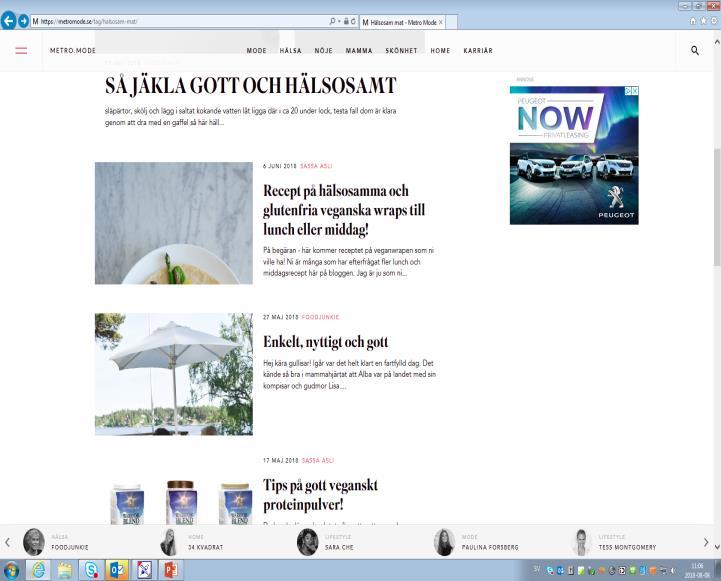Click the wraps excerpt starting På begäran

tap(349, 262)
